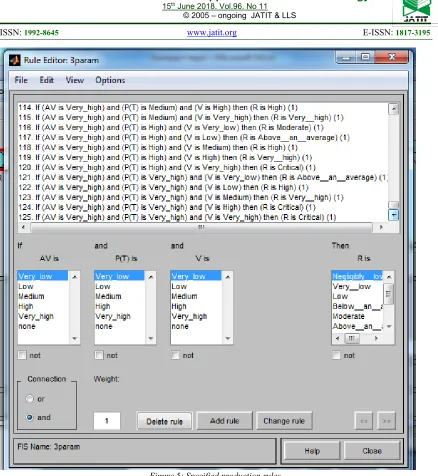The height and width of the screenshot is (476, 438).
Task: Select 'Moderate' in the R list
Action: (x=357, y=316)
